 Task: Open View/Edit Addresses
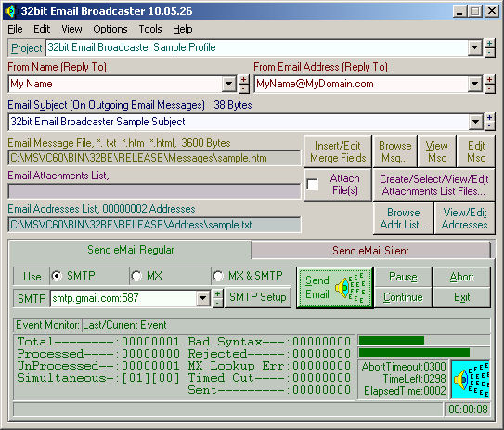point(464,218)
